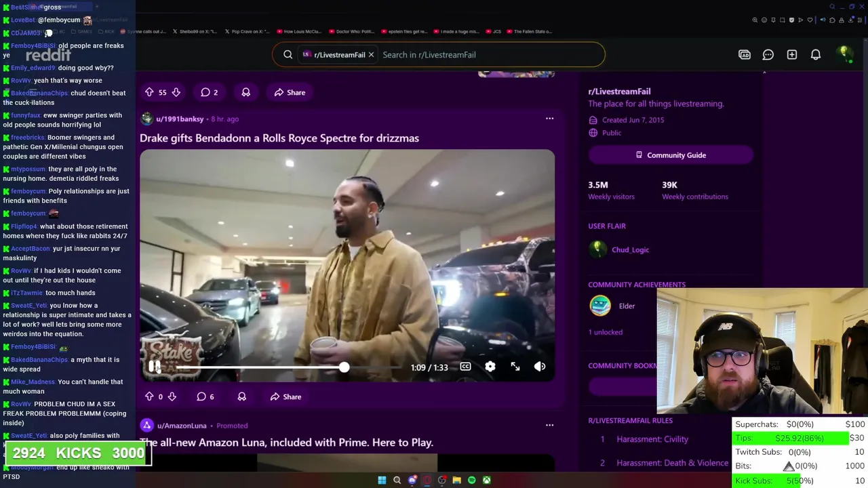Open 'I made a huge mis...' bookmark

pyautogui.click(x=455, y=31)
